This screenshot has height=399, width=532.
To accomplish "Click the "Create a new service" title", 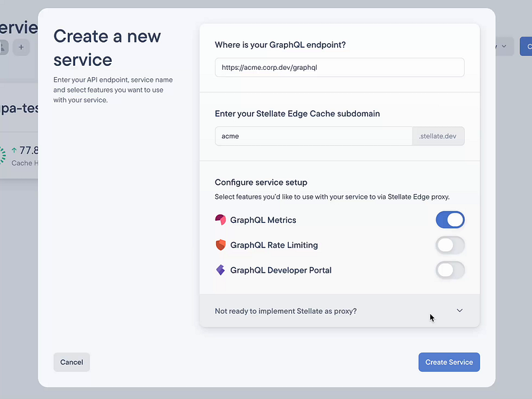I will coord(107,48).
